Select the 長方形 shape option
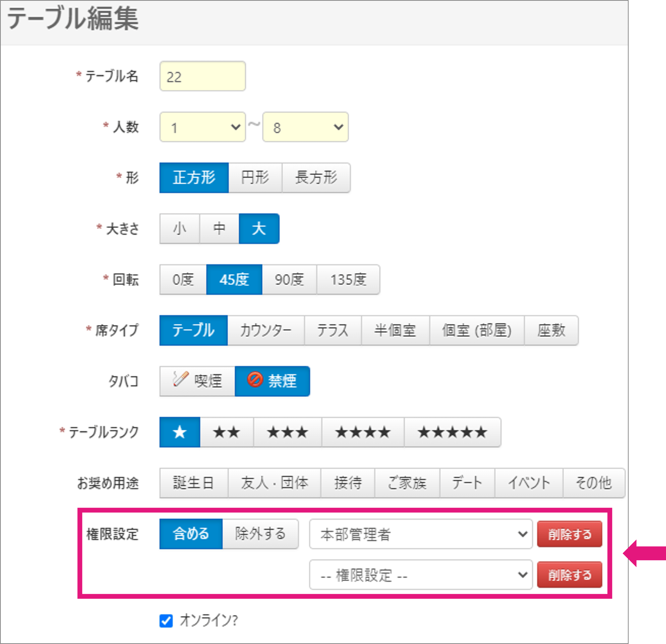The image size is (666, 644). tap(316, 178)
